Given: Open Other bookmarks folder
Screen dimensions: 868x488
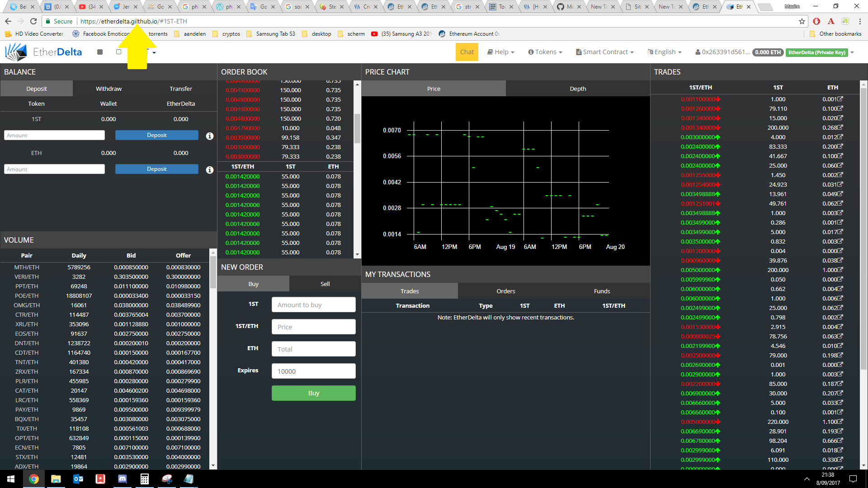Looking at the screenshot, I should (835, 34).
